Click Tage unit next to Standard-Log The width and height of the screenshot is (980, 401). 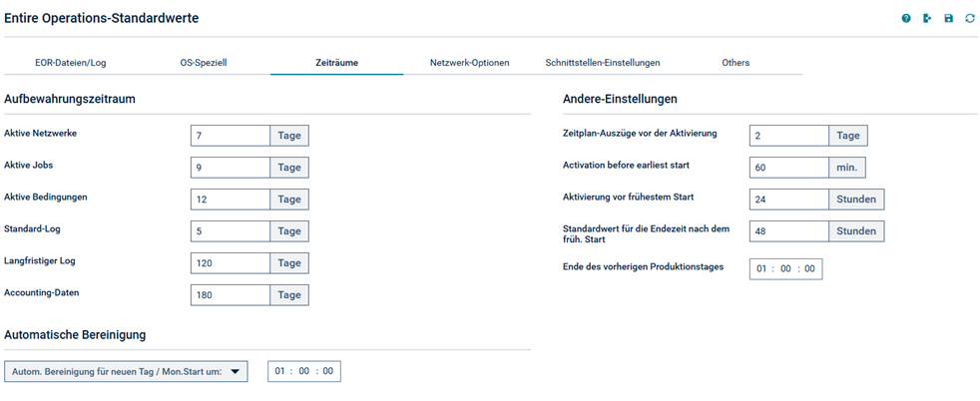289,231
